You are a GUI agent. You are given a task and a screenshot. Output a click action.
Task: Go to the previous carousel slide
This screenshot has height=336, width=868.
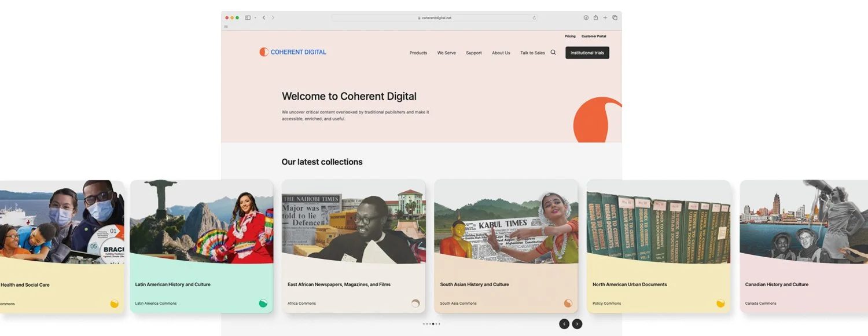(x=564, y=324)
